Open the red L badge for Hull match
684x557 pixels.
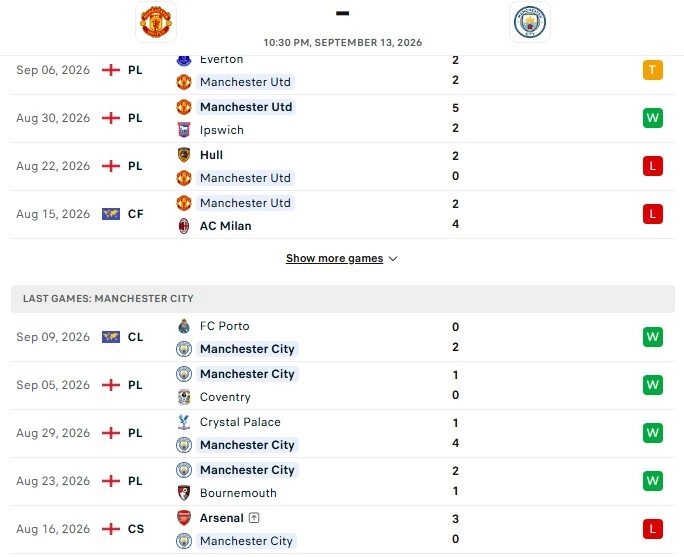[653, 166]
